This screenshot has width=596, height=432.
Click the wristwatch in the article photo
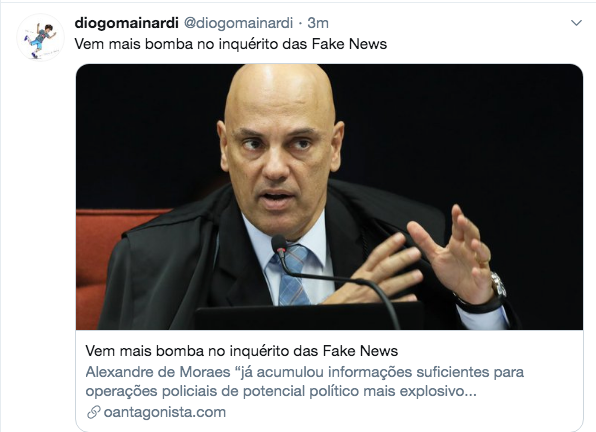click(498, 284)
